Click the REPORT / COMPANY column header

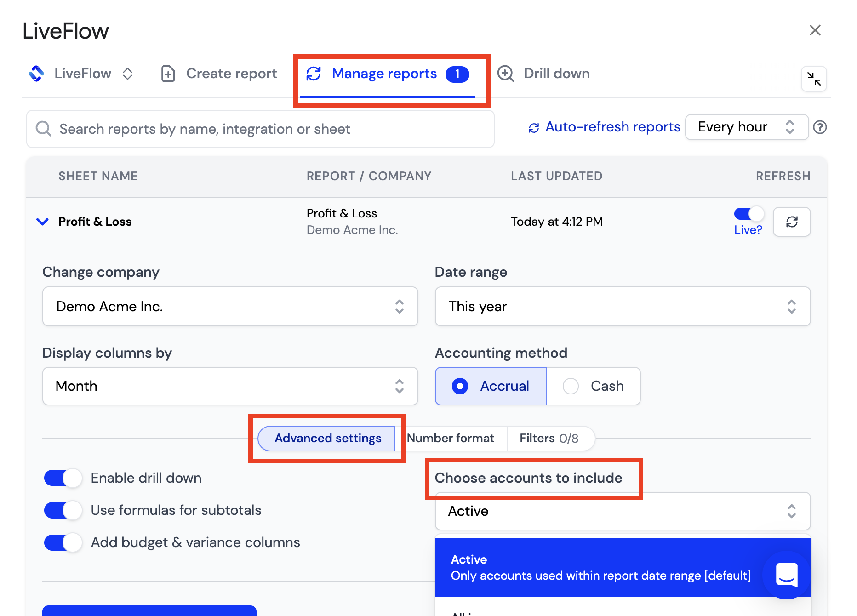click(369, 176)
